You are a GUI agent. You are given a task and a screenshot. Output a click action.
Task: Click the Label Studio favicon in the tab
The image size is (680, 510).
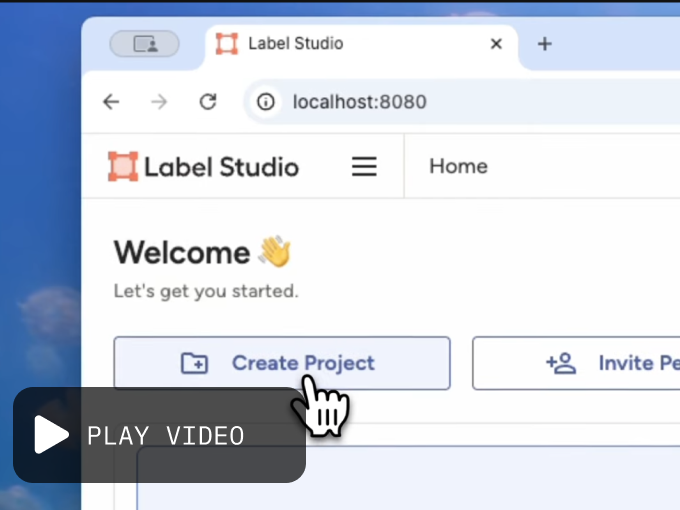227,44
